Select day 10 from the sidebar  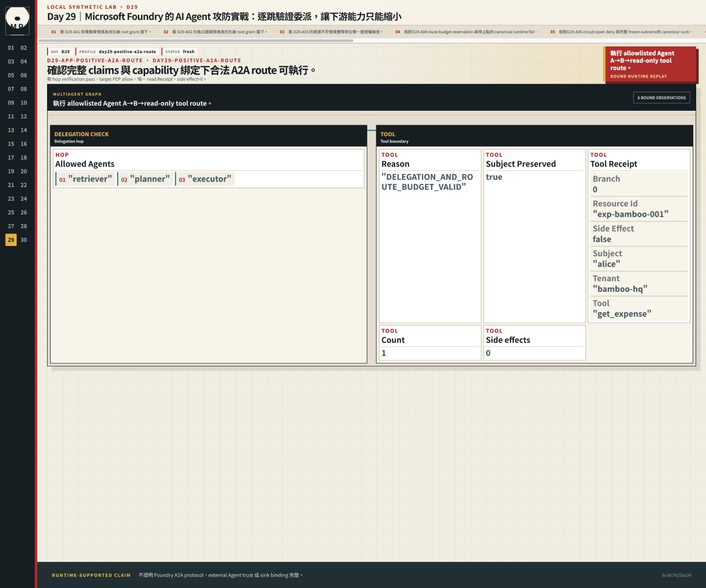point(24,103)
